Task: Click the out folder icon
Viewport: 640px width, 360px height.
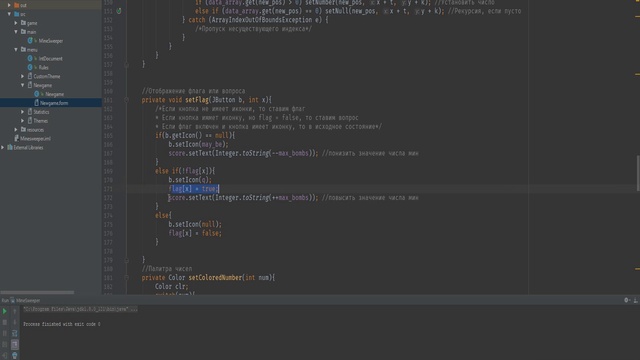Action: point(16,5)
